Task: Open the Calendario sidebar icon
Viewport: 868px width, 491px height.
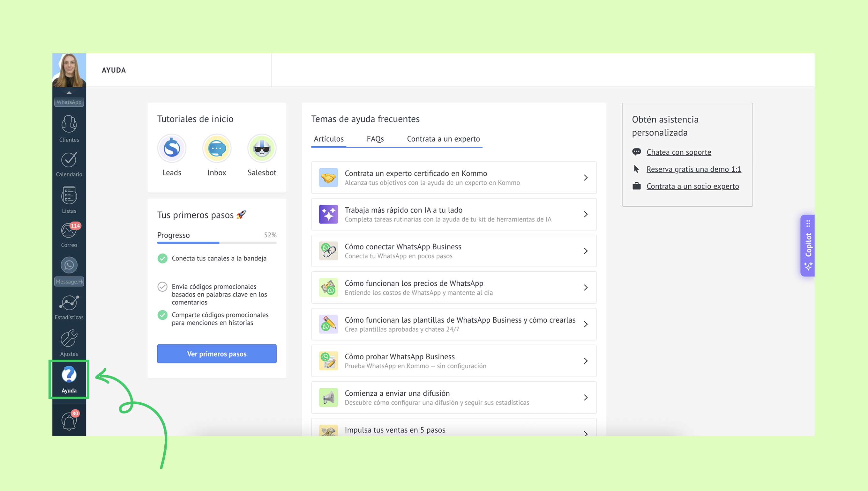Action: click(69, 164)
